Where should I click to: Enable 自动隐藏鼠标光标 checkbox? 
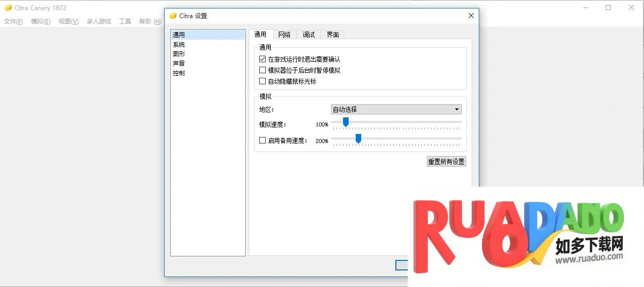click(x=263, y=81)
